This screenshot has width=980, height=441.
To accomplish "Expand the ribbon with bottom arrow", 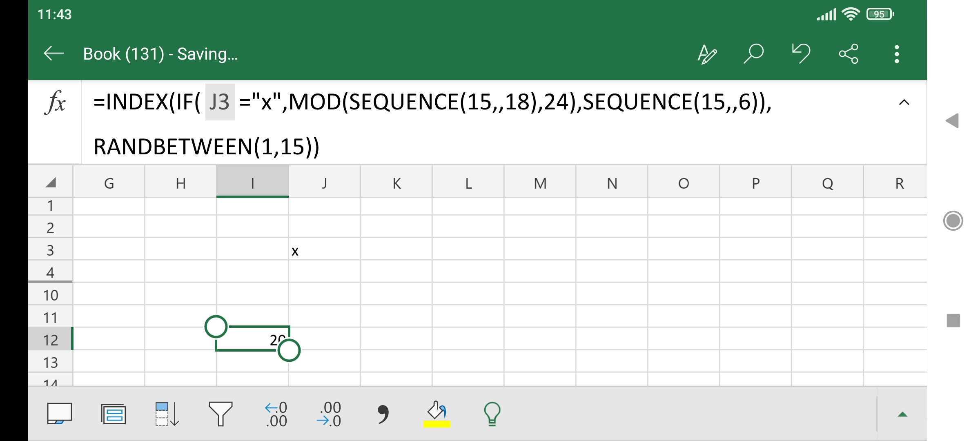I will coord(902,414).
